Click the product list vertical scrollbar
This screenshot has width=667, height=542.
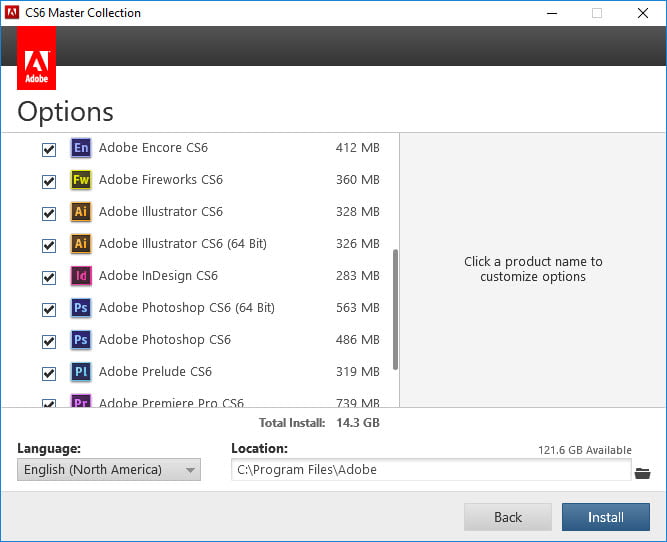pyautogui.click(x=396, y=309)
